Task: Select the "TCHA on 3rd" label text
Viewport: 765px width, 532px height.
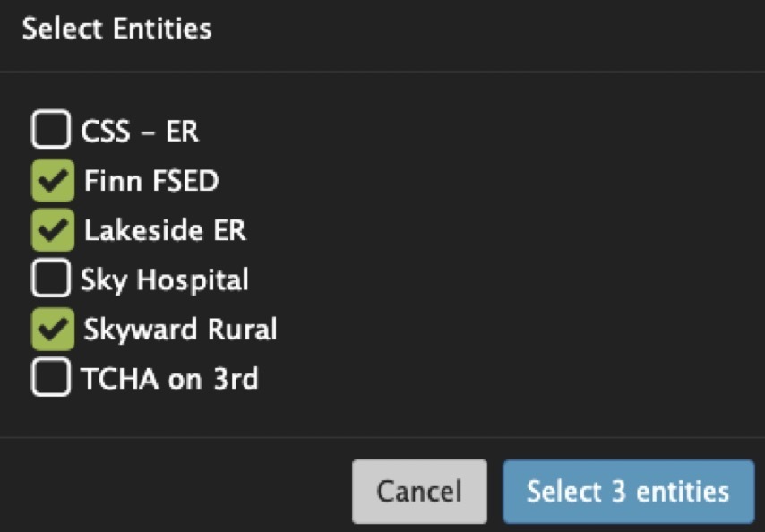Action: [x=169, y=378]
